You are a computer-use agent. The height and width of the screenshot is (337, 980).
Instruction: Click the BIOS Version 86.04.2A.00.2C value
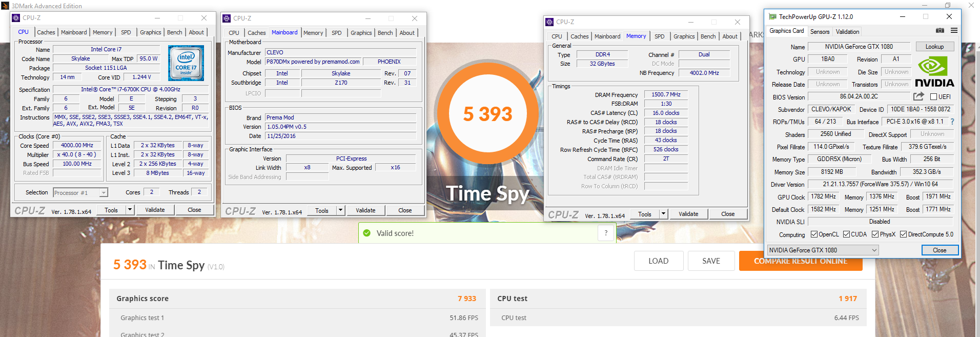click(859, 96)
